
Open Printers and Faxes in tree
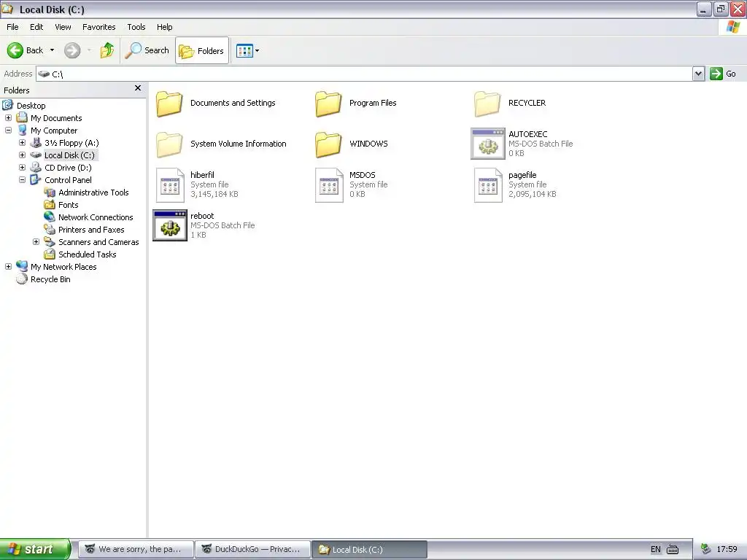coord(91,230)
